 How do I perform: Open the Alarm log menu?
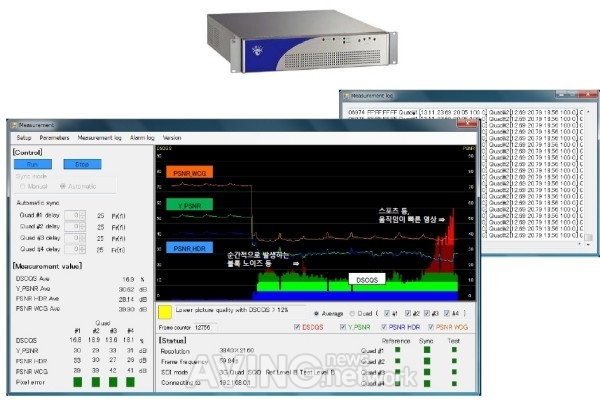[142, 138]
